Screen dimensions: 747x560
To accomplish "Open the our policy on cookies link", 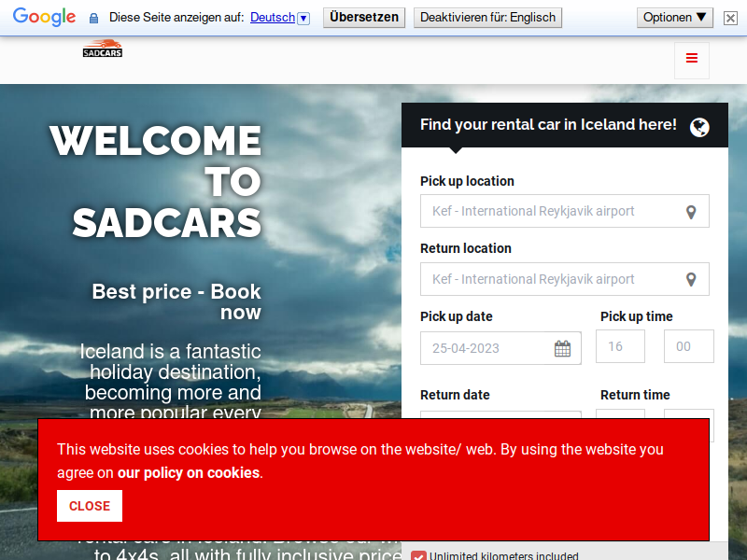I will [189, 472].
